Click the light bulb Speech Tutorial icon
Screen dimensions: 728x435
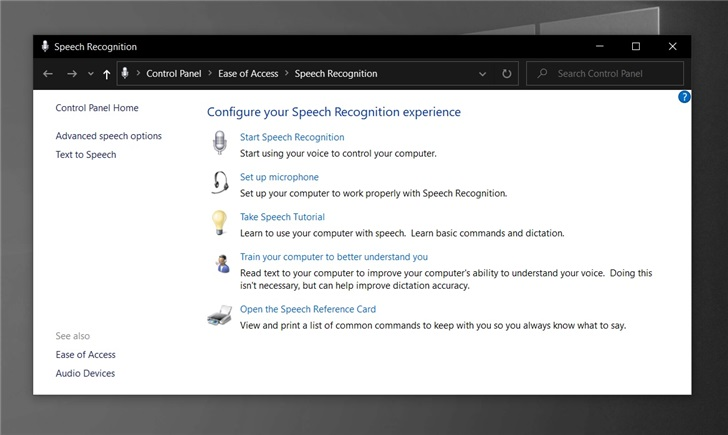pos(219,224)
